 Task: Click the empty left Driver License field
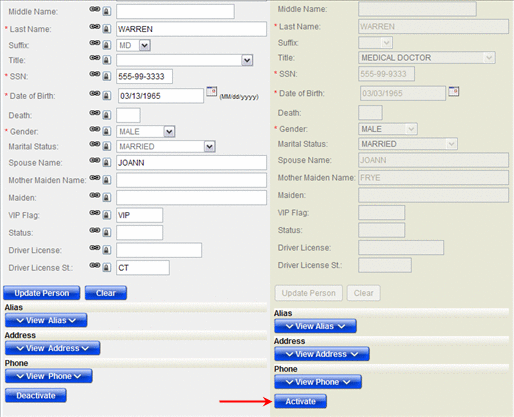click(159, 250)
